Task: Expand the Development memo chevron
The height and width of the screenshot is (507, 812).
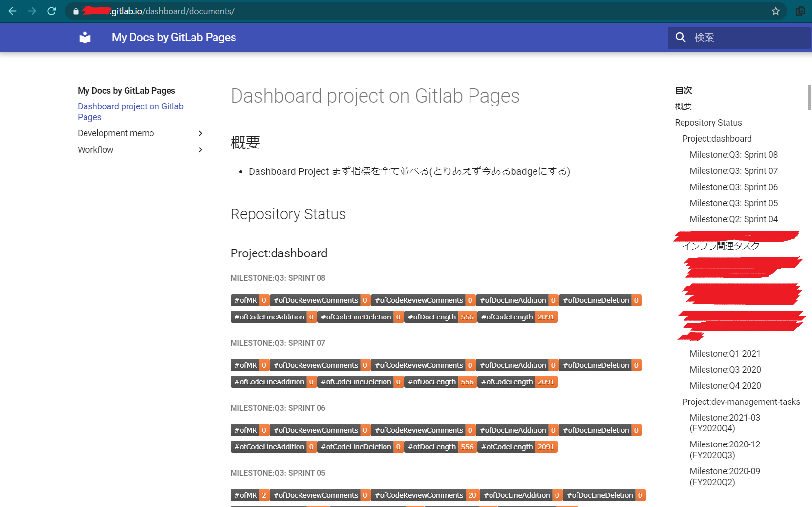Action: click(x=200, y=133)
